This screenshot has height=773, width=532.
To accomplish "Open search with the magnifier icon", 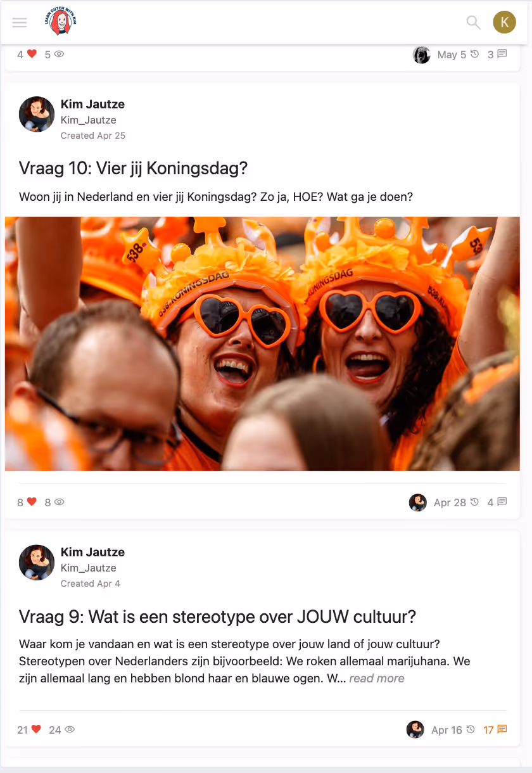I will coord(473,23).
